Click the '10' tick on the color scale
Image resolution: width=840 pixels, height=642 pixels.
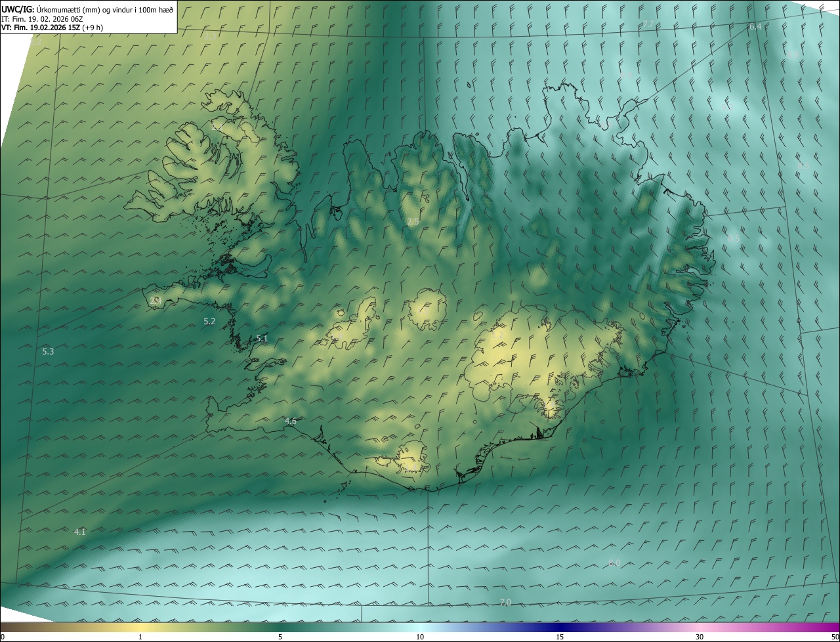pos(420,637)
